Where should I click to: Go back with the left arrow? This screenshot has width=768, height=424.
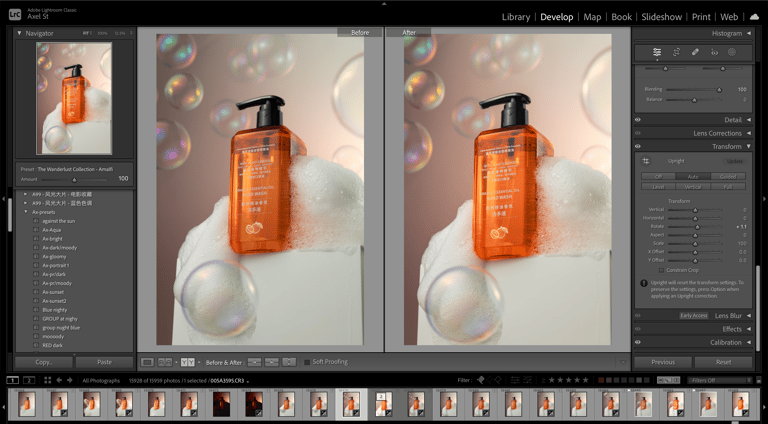point(59,380)
